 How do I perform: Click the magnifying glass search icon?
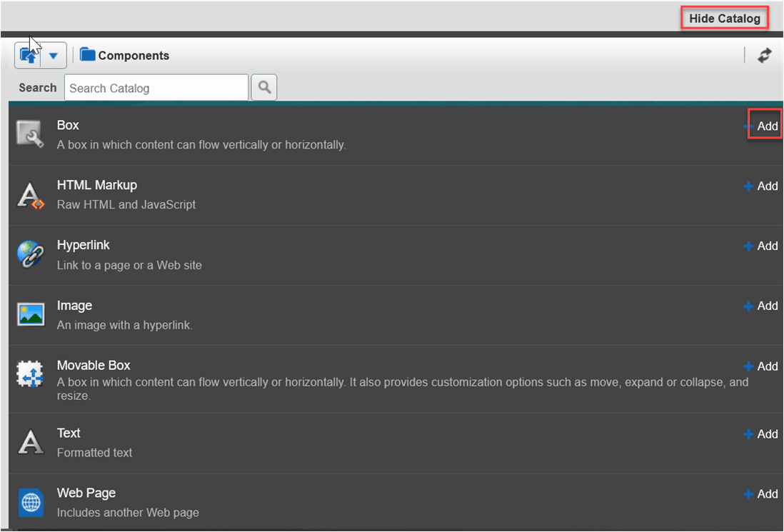coord(263,87)
